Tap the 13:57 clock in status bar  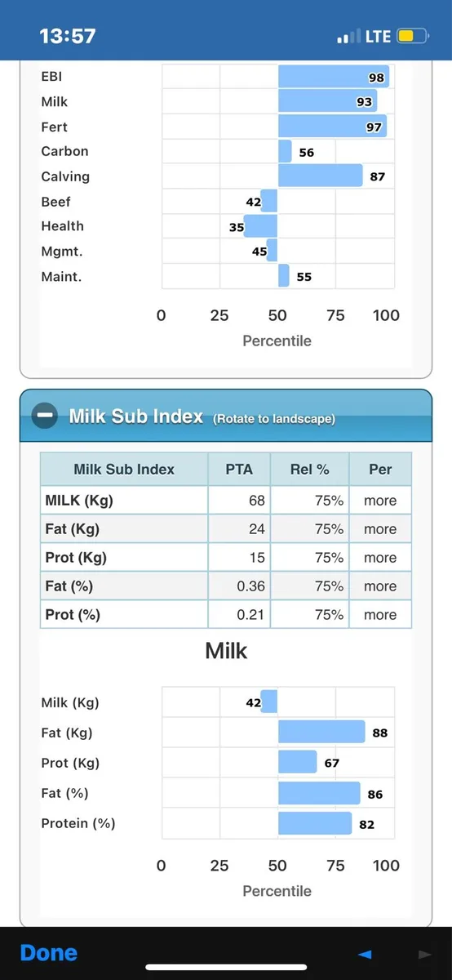click(68, 36)
